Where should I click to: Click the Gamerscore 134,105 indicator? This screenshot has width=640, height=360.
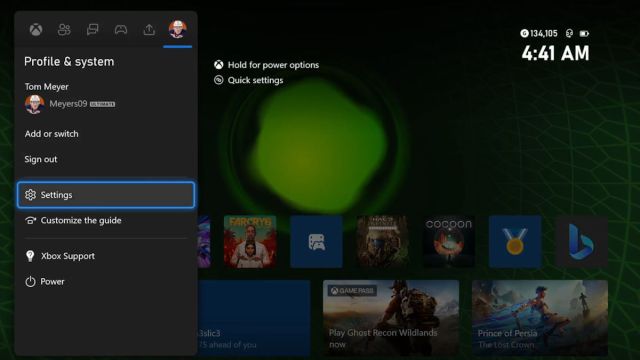tap(539, 33)
